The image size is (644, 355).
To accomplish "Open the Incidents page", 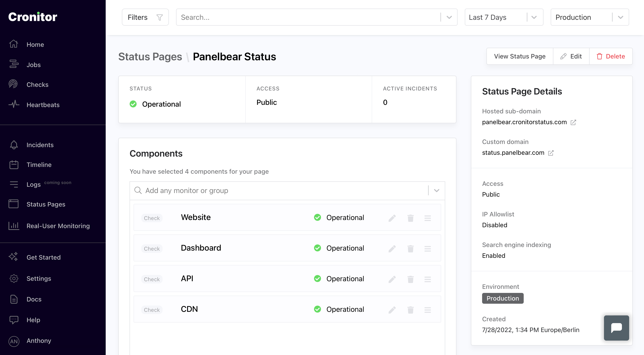I will (x=40, y=145).
